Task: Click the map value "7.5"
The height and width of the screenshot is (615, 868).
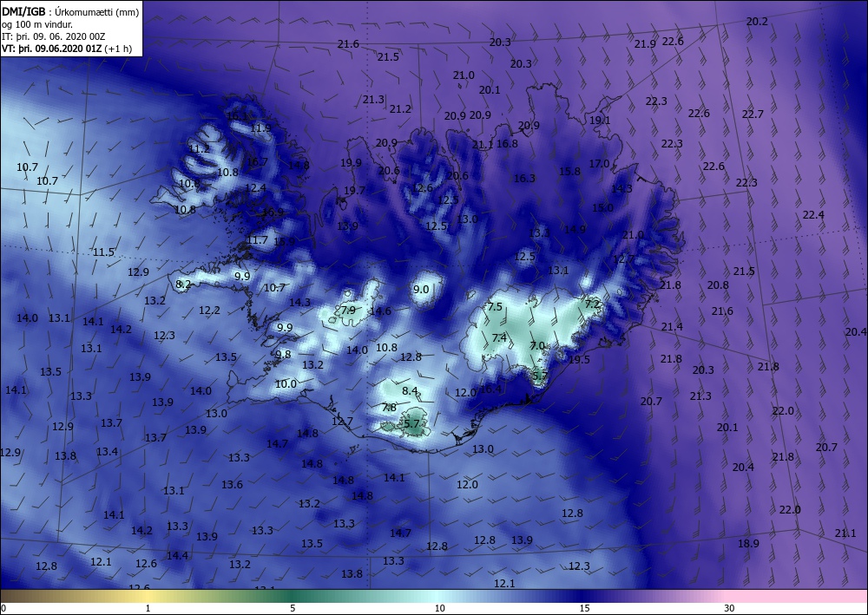Action: pyautogui.click(x=495, y=306)
